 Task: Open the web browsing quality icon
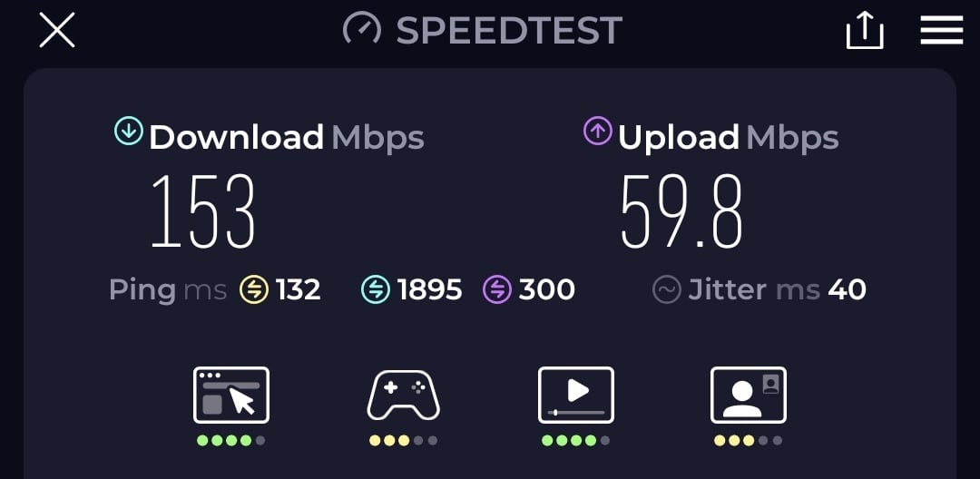pos(231,395)
